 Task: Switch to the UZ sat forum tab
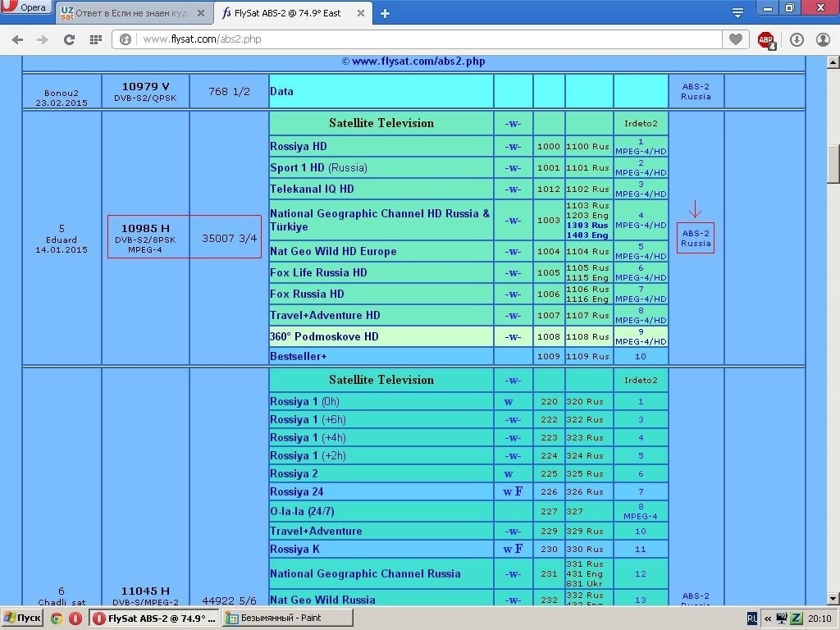tap(134, 13)
